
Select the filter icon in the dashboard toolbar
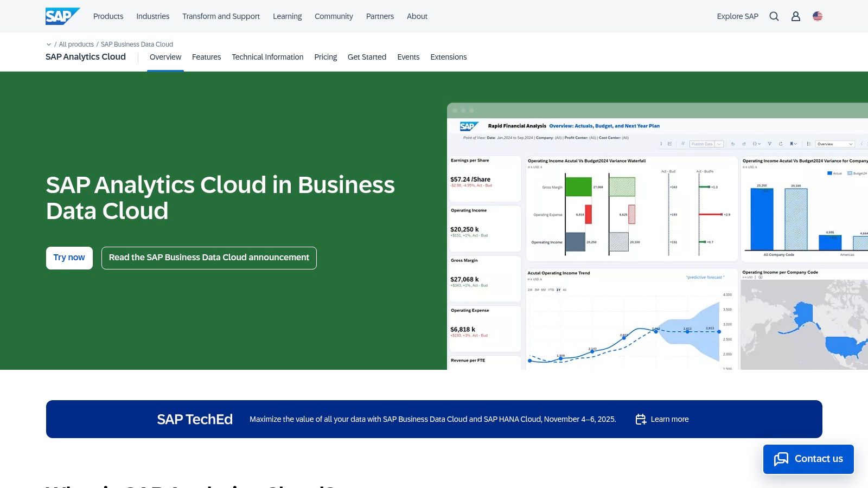pos(769,144)
